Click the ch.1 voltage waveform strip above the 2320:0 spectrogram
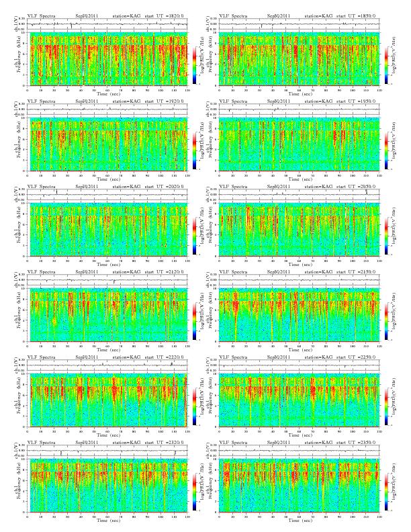This screenshot has width=411, height=532. (107, 451)
